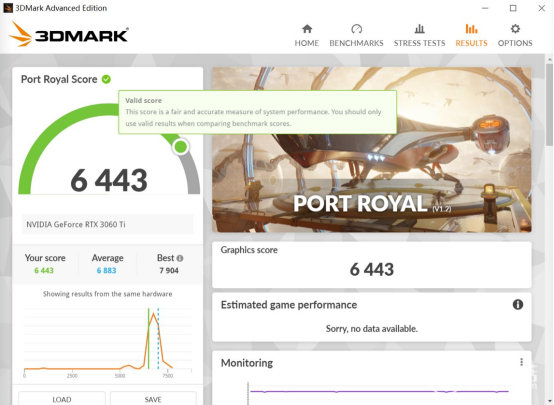Click "Showing results from the same hardware"

click(x=107, y=294)
